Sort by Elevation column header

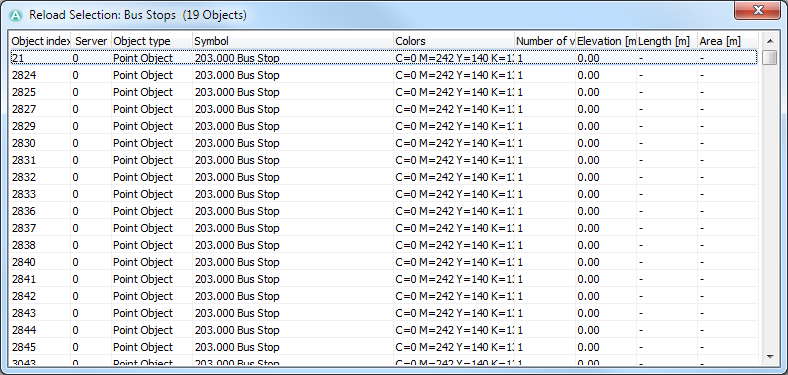[x=606, y=41]
